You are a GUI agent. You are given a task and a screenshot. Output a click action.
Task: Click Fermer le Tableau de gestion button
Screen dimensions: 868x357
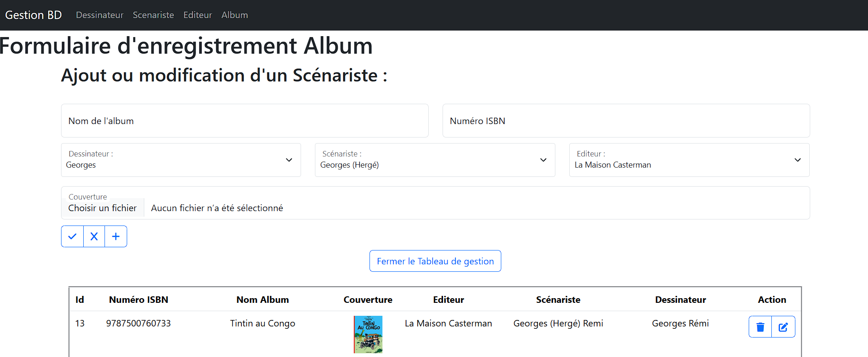click(x=435, y=261)
